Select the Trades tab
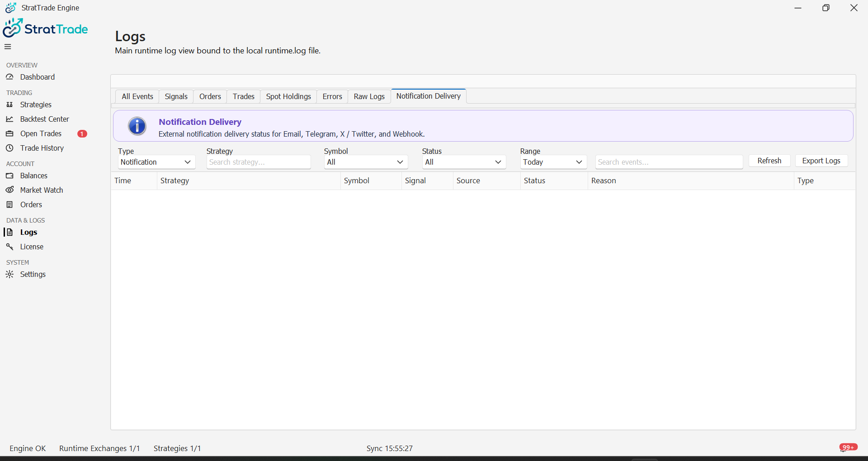This screenshot has width=868, height=461. [244, 96]
